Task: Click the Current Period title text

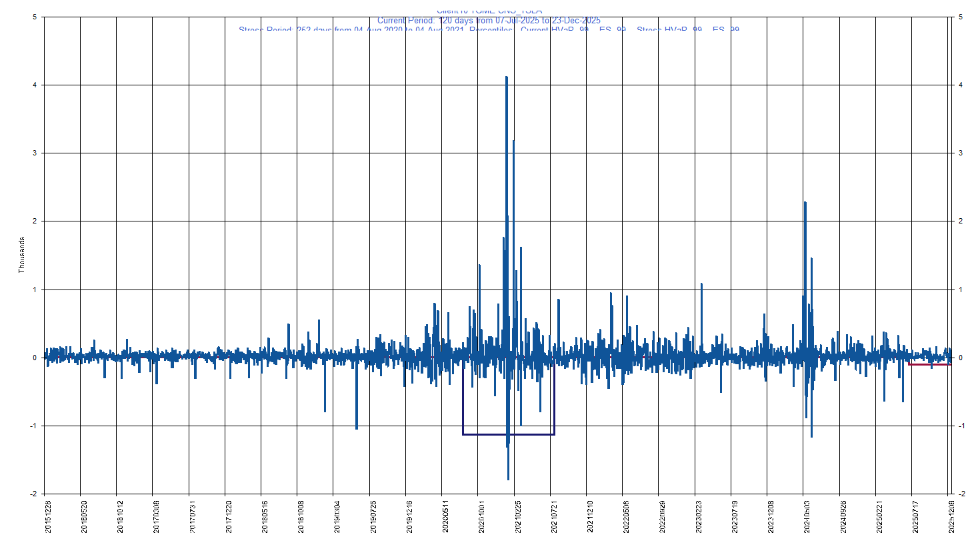Action: (489, 21)
